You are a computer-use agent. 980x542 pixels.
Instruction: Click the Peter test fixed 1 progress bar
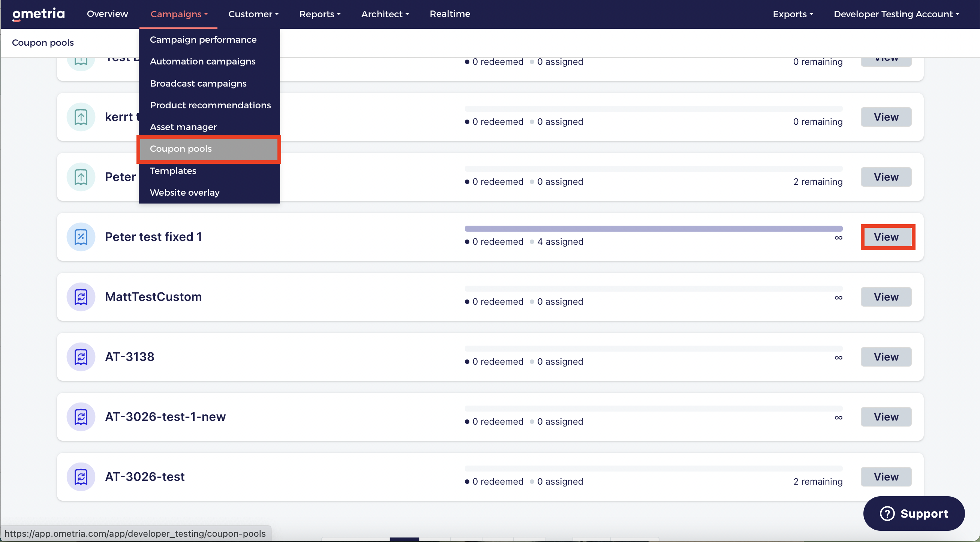click(653, 229)
